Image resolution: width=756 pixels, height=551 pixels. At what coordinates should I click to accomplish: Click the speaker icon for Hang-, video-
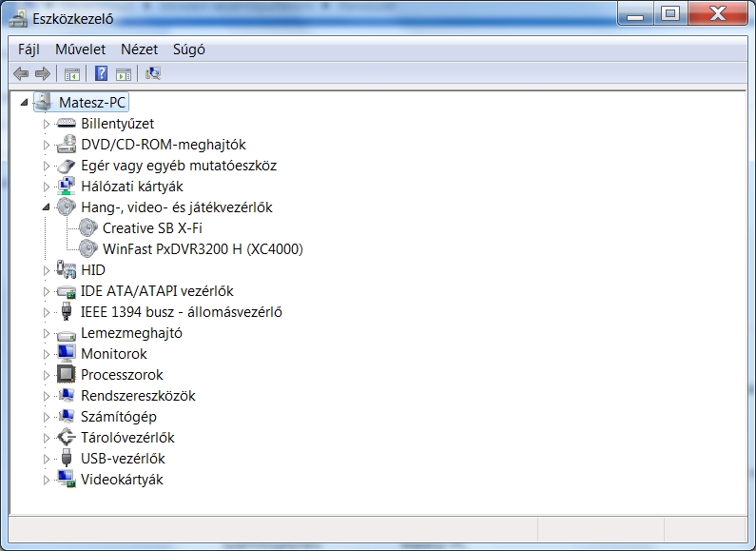(66, 207)
